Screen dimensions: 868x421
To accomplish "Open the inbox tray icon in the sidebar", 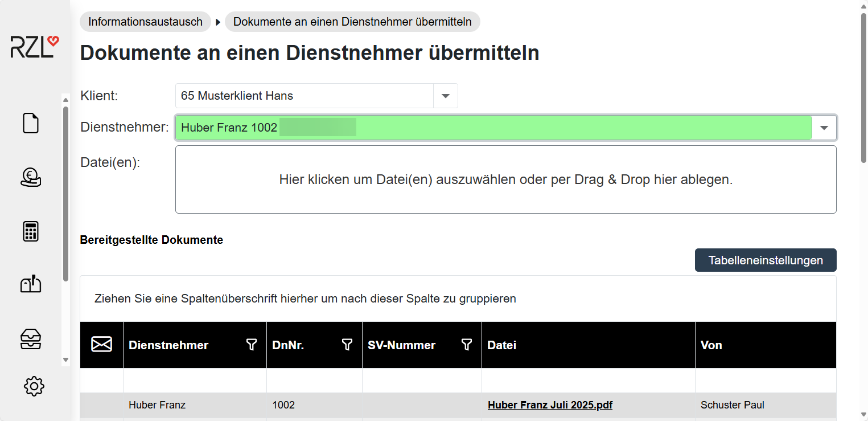I will pos(31,339).
